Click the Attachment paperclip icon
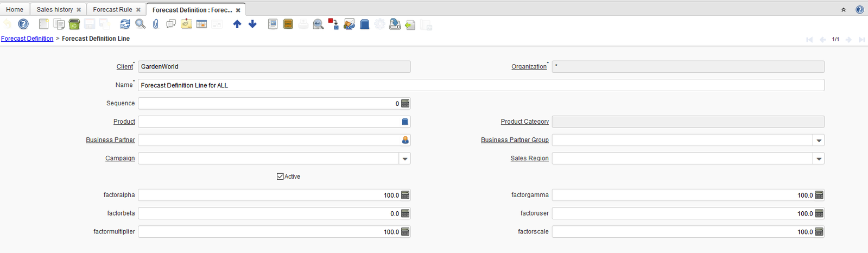This screenshot has width=868, height=253. (x=156, y=24)
